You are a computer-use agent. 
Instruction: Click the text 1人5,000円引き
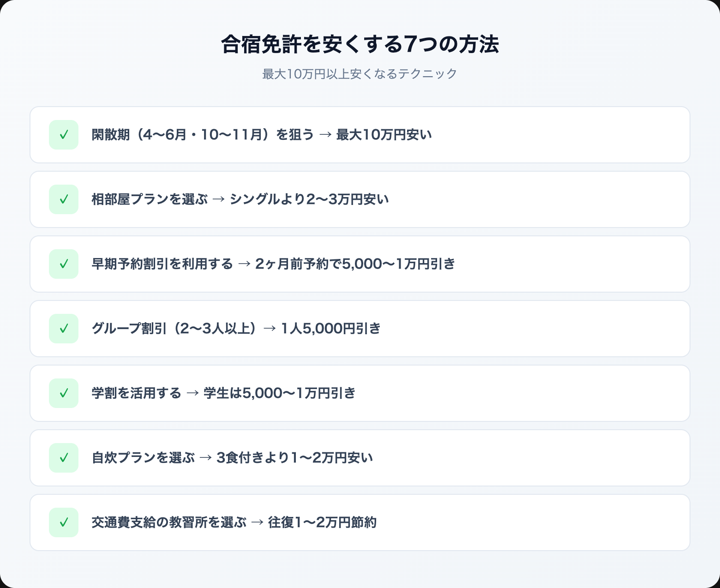pos(330,329)
